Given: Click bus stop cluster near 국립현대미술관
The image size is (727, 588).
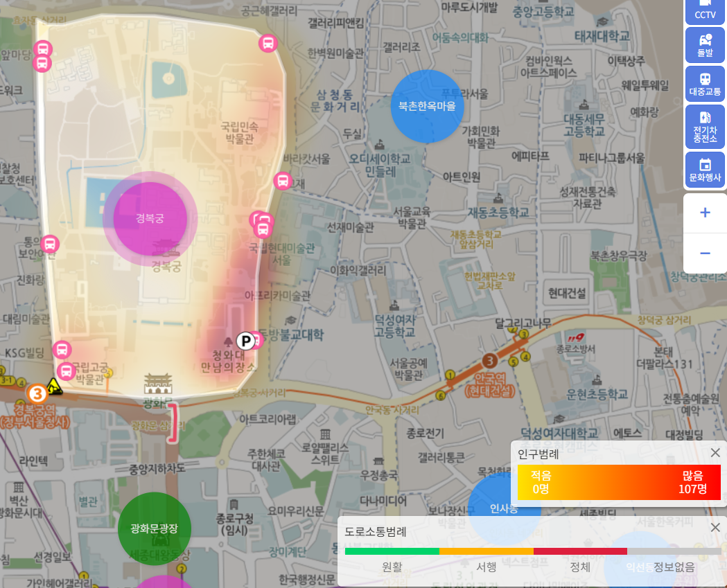Looking at the screenshot, I should 262,224.
